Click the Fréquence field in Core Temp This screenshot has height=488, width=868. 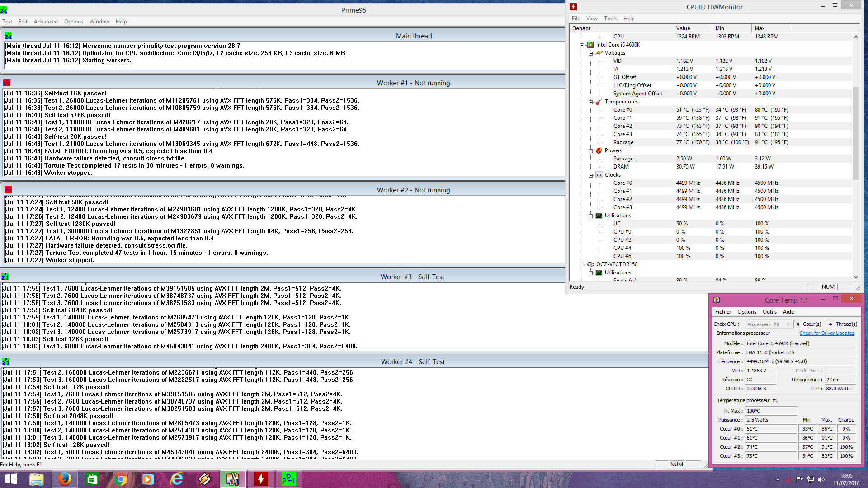800,361
